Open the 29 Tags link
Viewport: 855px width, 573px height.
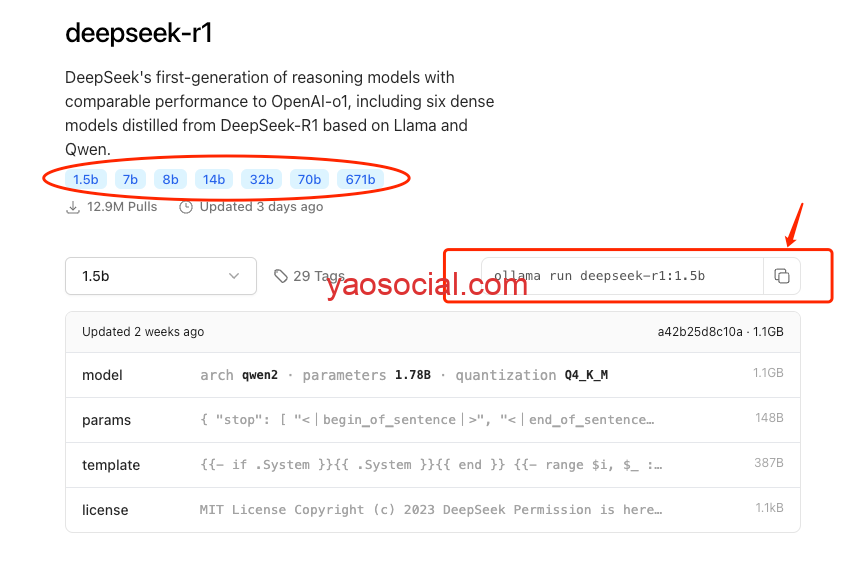(x=318, y=276)
